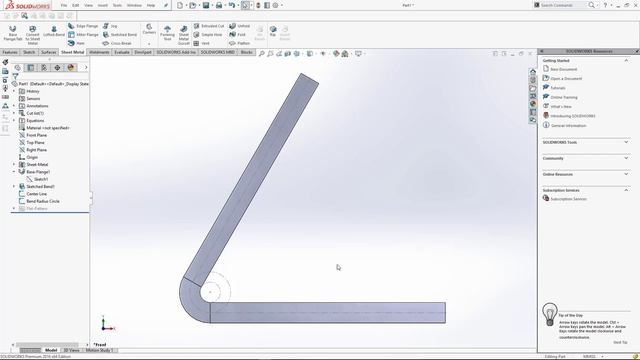
Task: Click the What's New link
Action: click(x=561, y=107)
